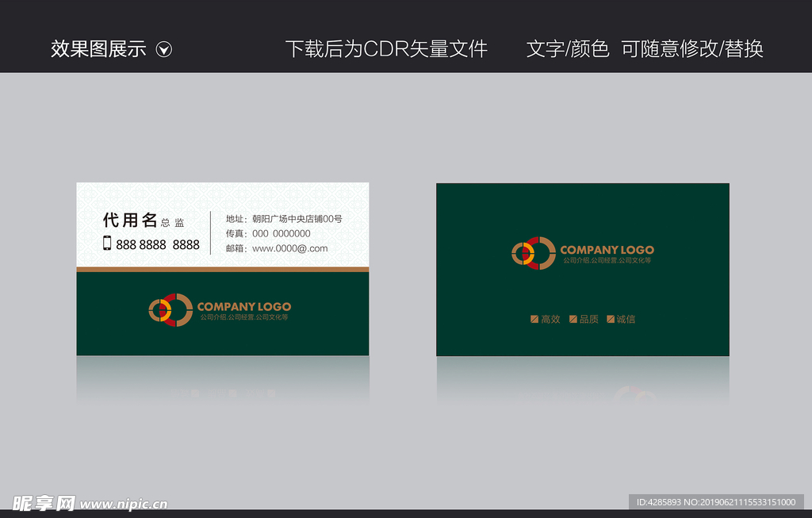Click the 高效 checkmark badge icon
This screenshot has width=812, height=518.
pyautogui.click(x=534, y=320)
